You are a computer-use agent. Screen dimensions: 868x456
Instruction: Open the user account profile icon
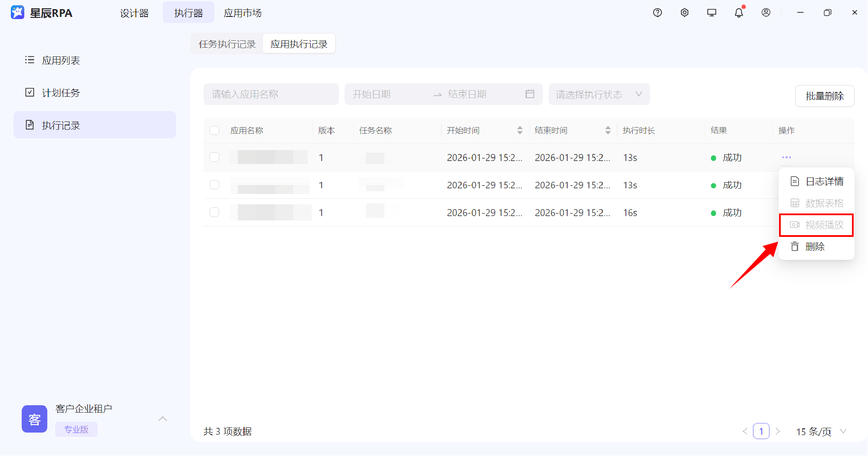click(766, 13)
